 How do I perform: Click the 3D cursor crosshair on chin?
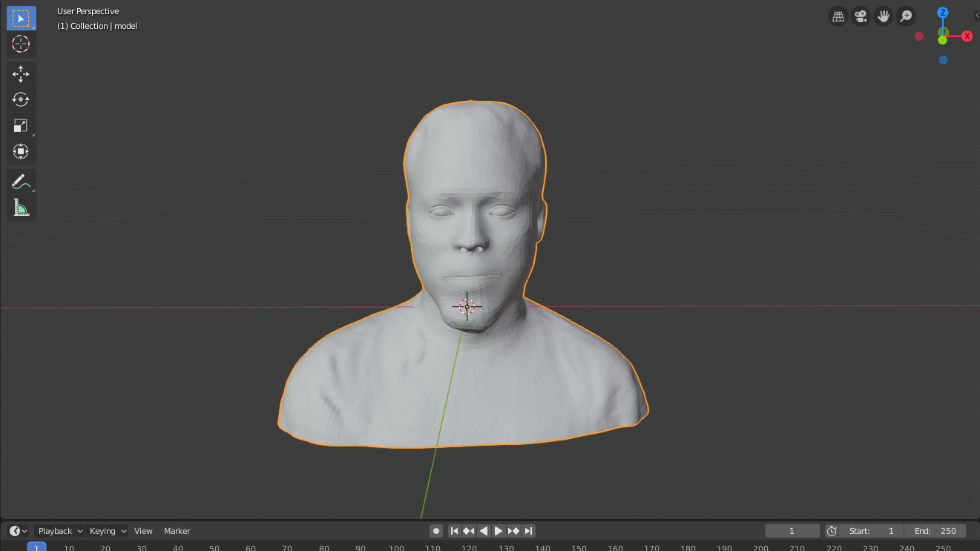467,306
